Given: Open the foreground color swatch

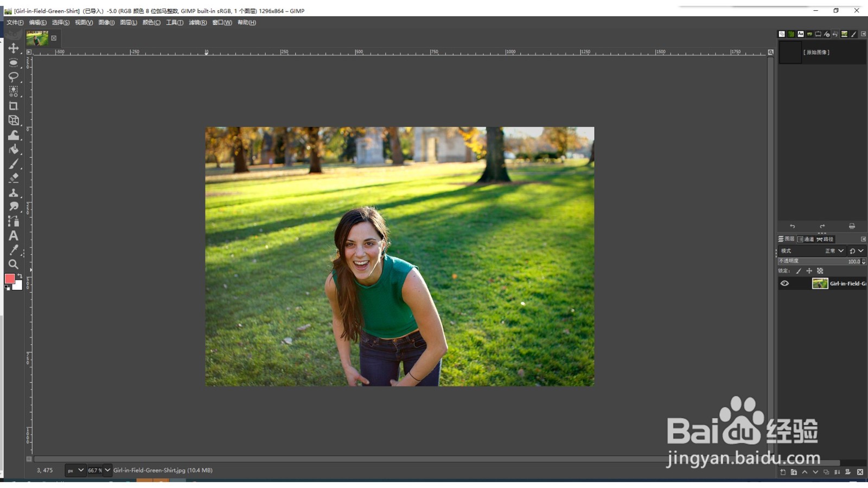Looking at the screenshot, I should click(9, 279).
